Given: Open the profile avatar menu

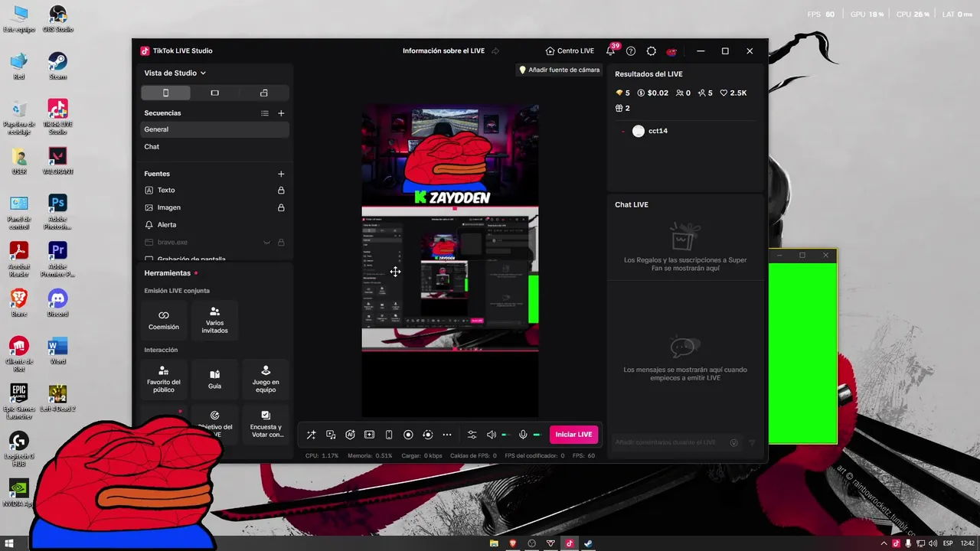Looking at the screenshot, I should [671, 51].
